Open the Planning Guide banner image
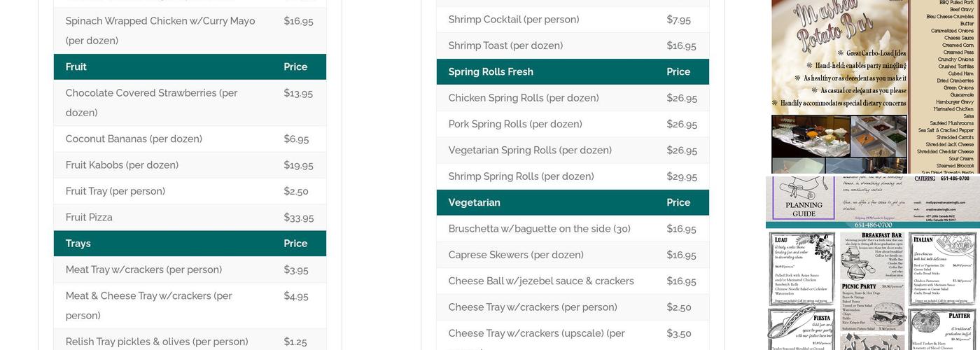This screenshot has height=350, width=980. (x=872, y=202)
